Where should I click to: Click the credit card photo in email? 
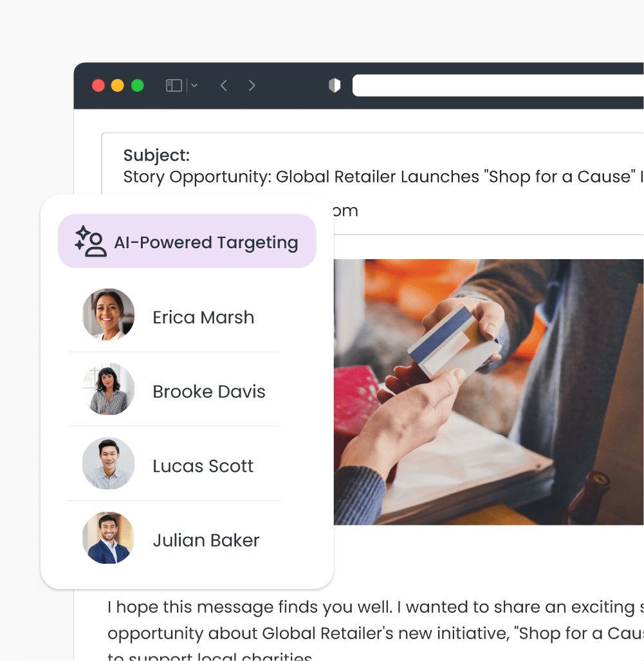click(x=489, y=392)
